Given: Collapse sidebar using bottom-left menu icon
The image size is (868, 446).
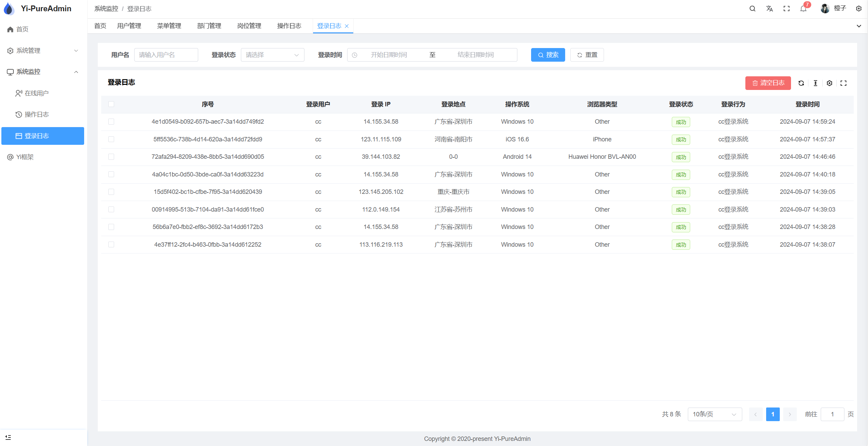Looking at the screenshot, I should 8,437.
